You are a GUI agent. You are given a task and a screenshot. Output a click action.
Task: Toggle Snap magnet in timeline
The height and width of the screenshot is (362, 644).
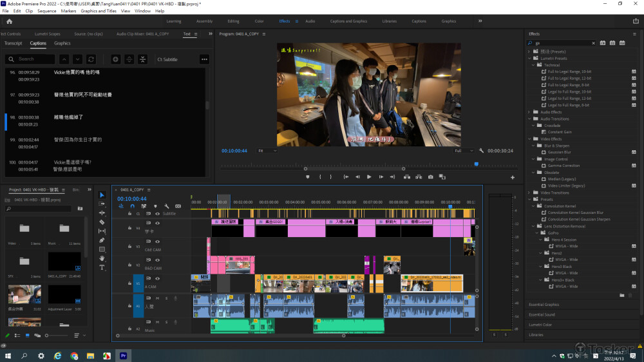(x=132, y=206)
